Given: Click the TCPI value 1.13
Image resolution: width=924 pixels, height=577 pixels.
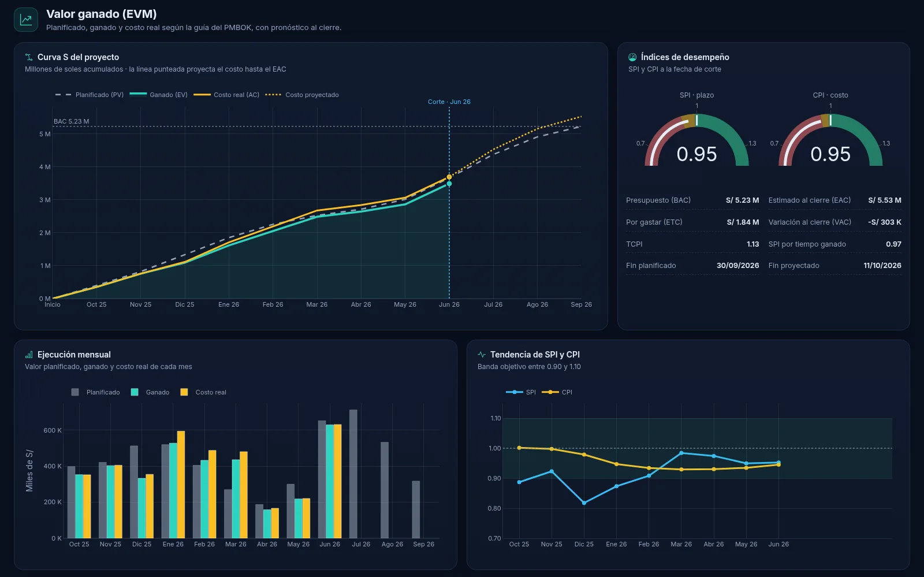Looking at the screenshot, I should (x=753, y=244).
